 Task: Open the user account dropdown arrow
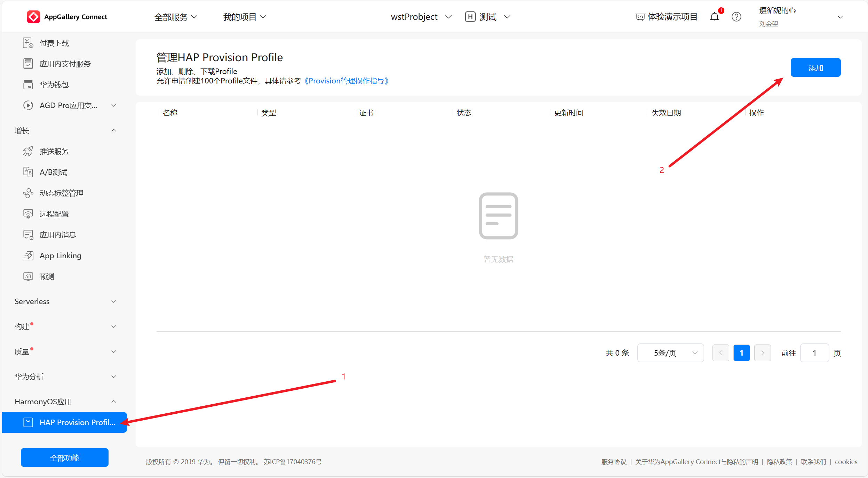840,17
